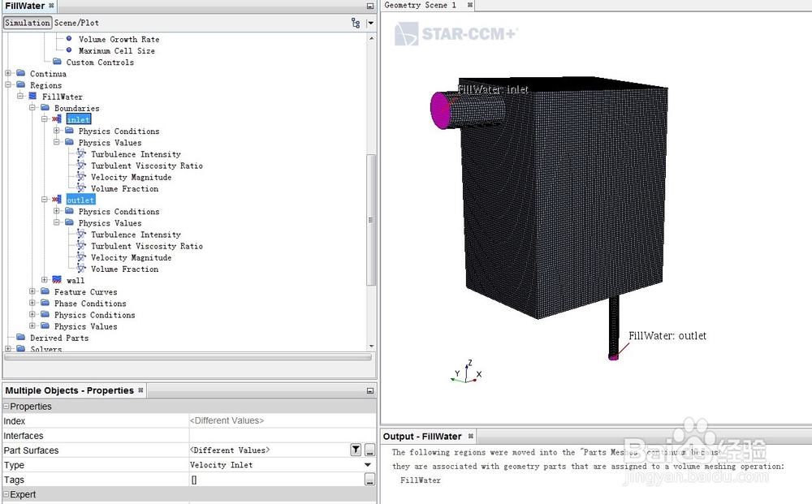Image resolution: width=812 pixels, height=504 pixels.
Task: Expand inlet Physics Conditions folder
Action: click(57, 131)
